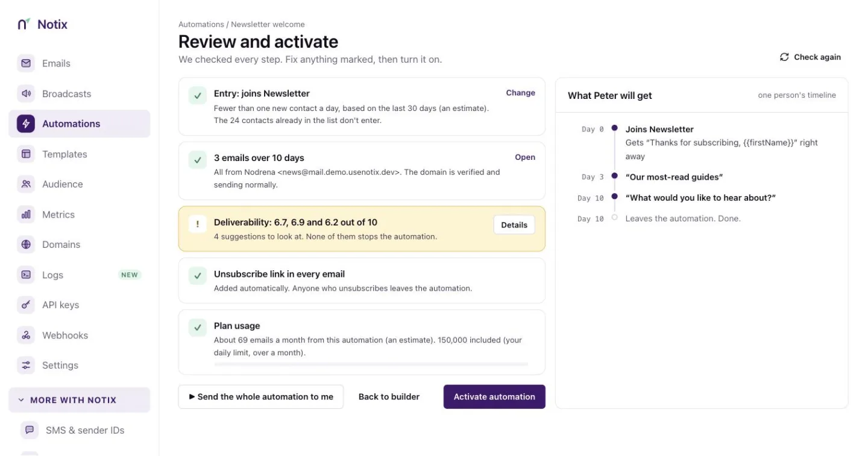
Task: Click the Settings sliders icon
Action: pyautogui.click(x=26, y=365)
